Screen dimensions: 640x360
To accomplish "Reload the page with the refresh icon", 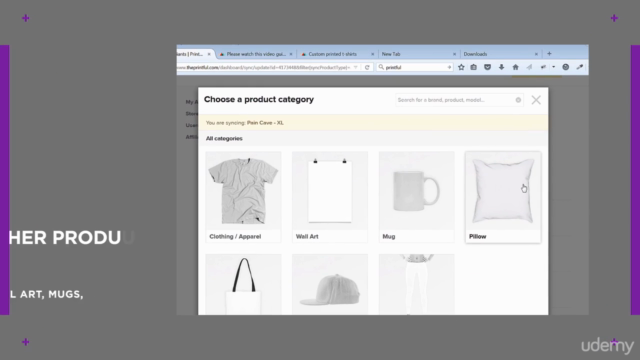I will click(367, 67).
